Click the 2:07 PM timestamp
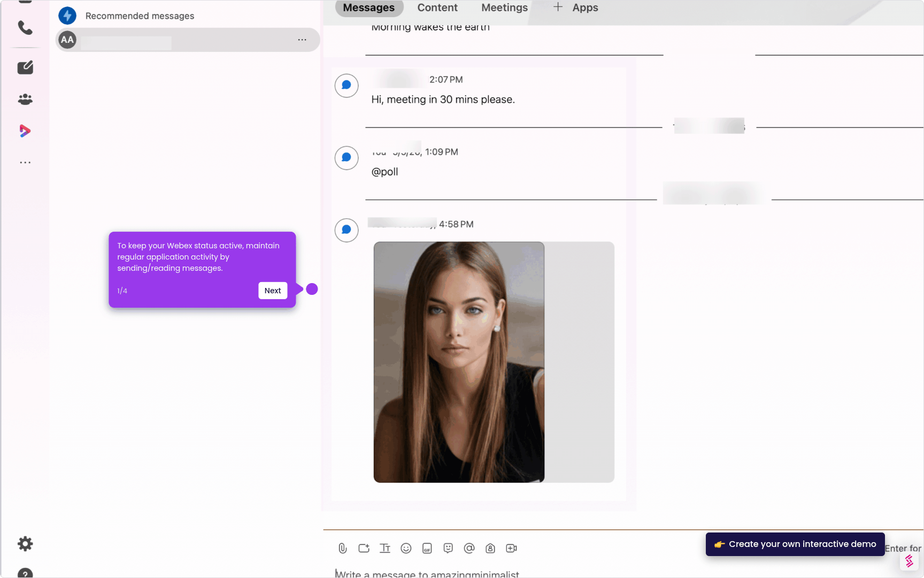 click(x=446, y=79)
